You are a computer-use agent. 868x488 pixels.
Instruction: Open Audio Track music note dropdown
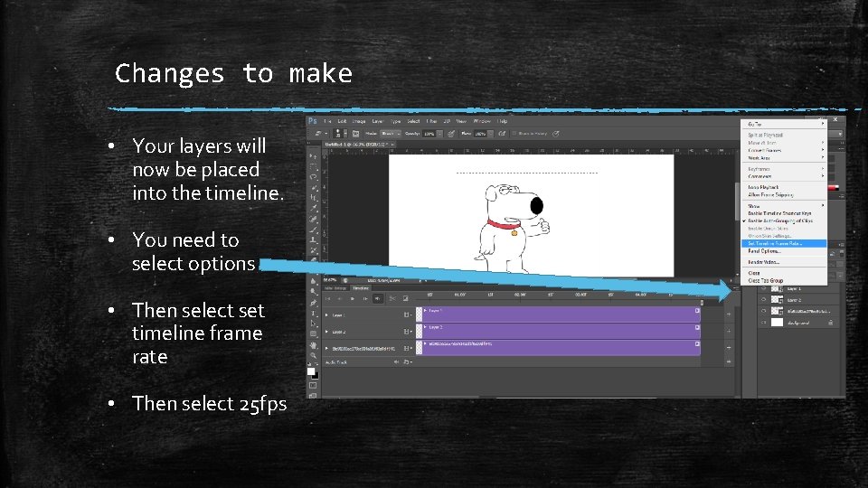point(408,361)
